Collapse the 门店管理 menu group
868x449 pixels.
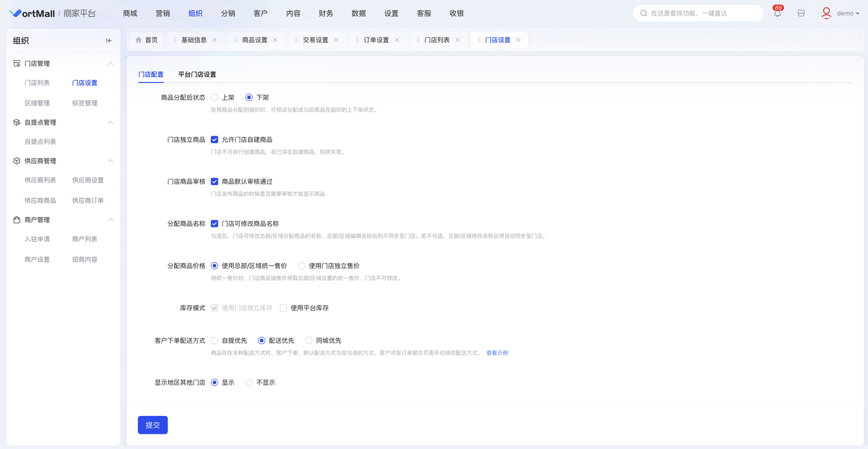pos(111,63)
